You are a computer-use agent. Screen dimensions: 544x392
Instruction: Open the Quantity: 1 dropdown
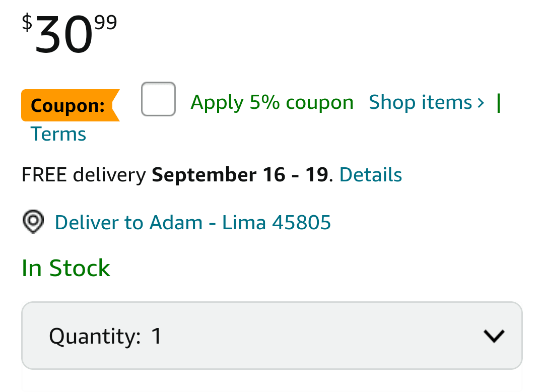[272, 336]
